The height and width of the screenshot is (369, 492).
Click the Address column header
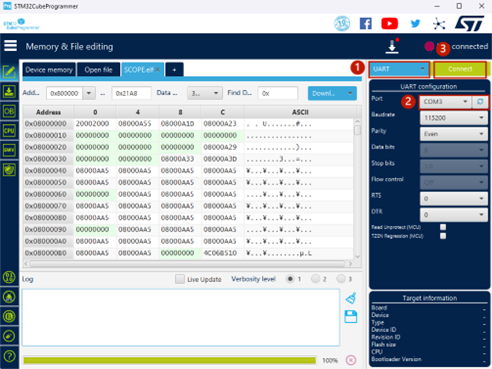(48, 112)
